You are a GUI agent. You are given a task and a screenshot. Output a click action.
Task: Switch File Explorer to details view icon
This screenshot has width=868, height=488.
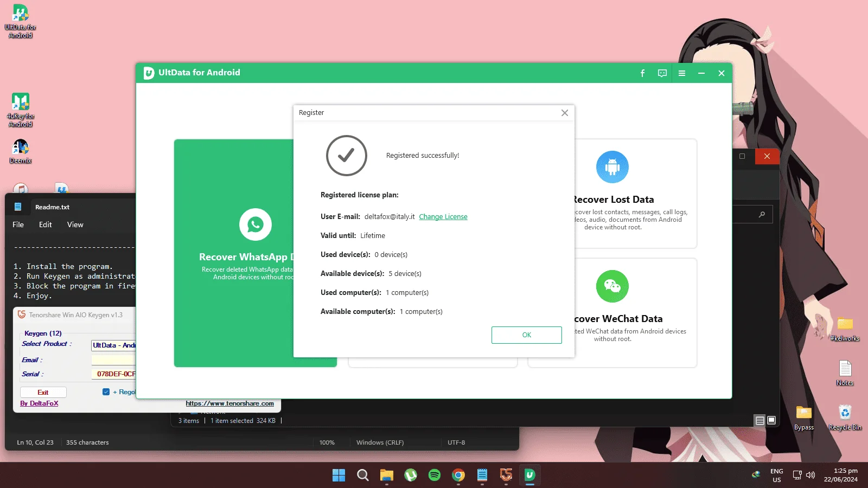(x=760, y=420)
